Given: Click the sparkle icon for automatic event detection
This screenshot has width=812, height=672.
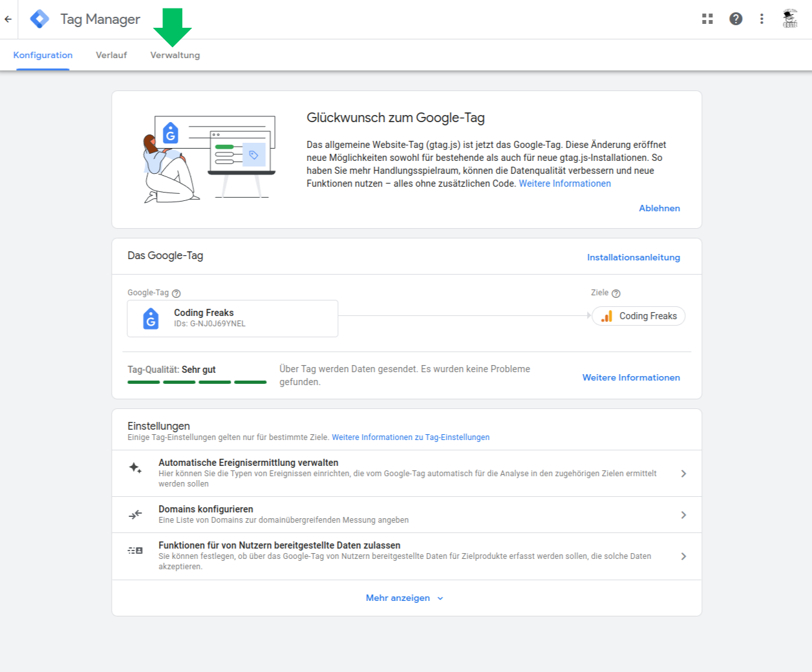Looking at the screenshot, I should click(x=135, y=468).
